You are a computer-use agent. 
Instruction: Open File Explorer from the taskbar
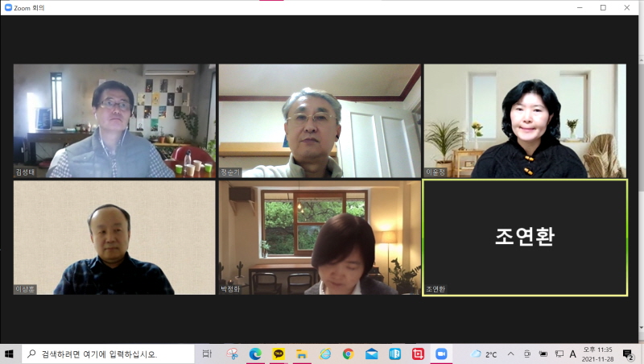coord(302,354)
